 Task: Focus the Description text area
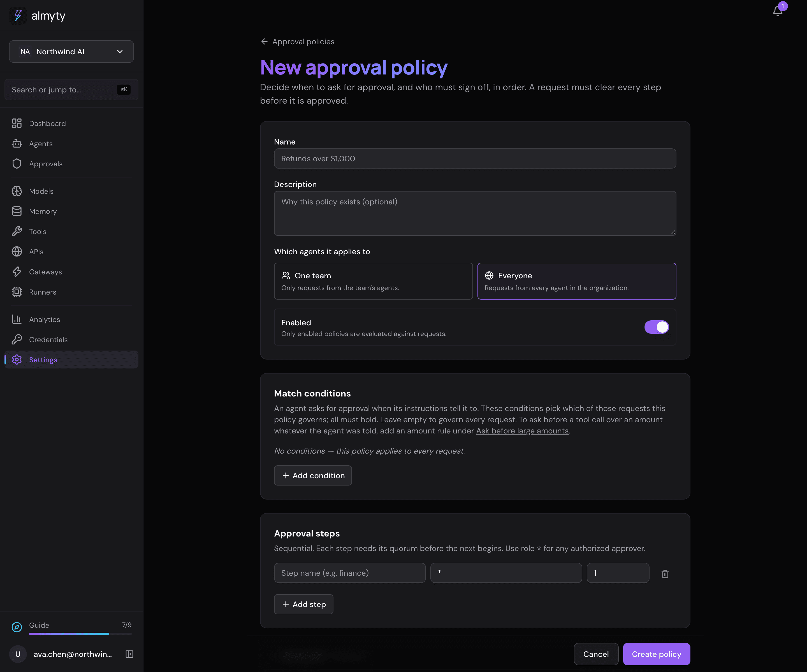(x=475, y=214)
